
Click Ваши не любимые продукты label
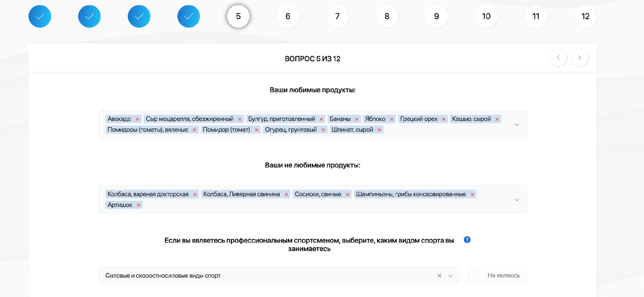[x=313, y=165]
